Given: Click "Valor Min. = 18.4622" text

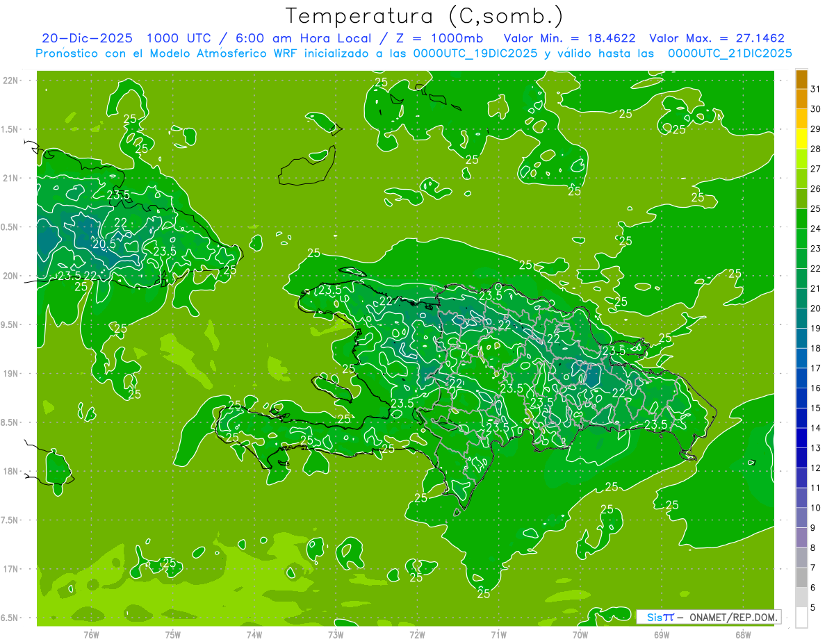Looking at the screenshot, I should [569, 38].
